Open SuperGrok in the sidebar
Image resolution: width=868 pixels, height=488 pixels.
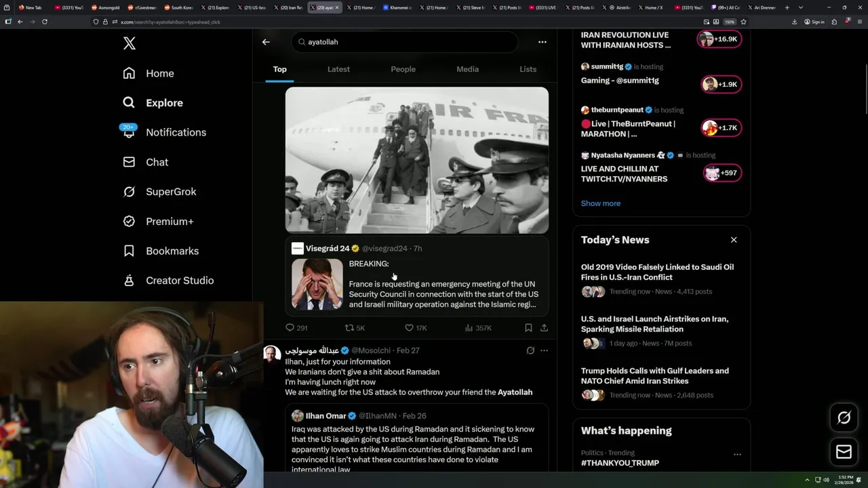pyautogui.click(x=159, y=192)
